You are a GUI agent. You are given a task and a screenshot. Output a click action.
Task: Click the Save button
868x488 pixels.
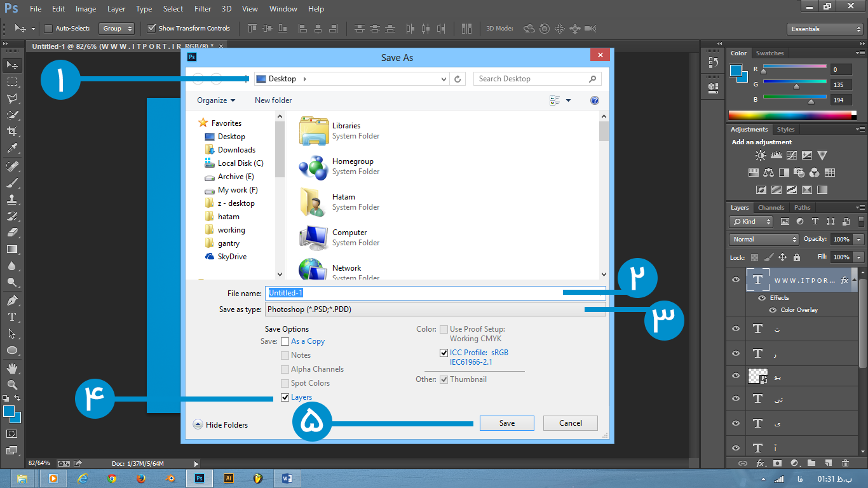tap(507, 423)
